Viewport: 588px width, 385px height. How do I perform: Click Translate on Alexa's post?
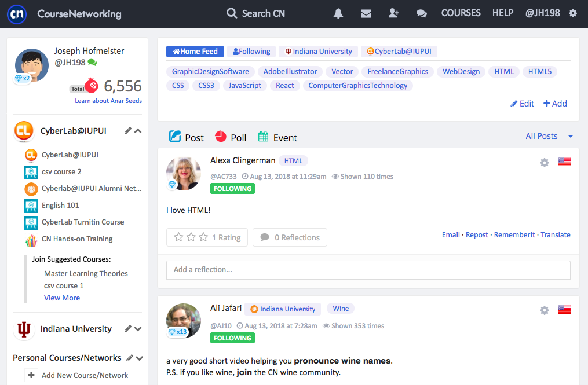click(556, 234)
